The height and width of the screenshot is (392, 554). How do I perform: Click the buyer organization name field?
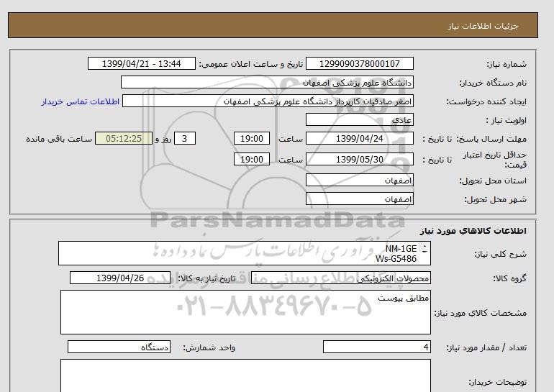[267, 82]
